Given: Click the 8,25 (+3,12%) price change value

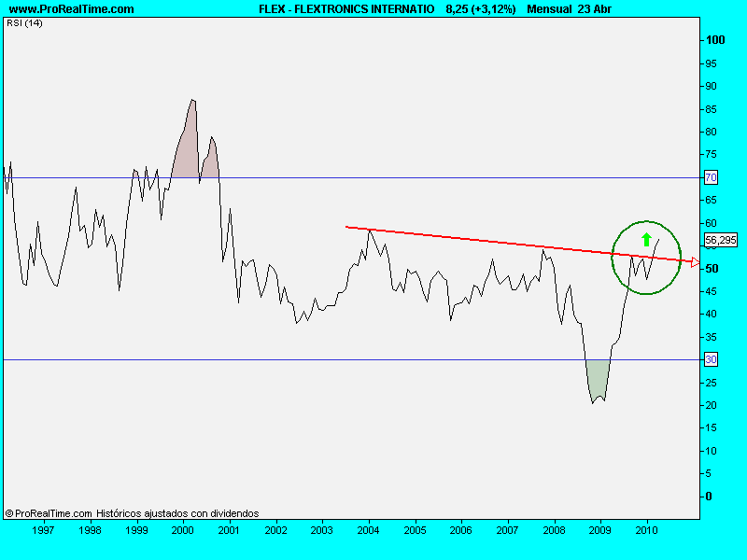Looking at the screenshot, I should click(x=481, y=9).
